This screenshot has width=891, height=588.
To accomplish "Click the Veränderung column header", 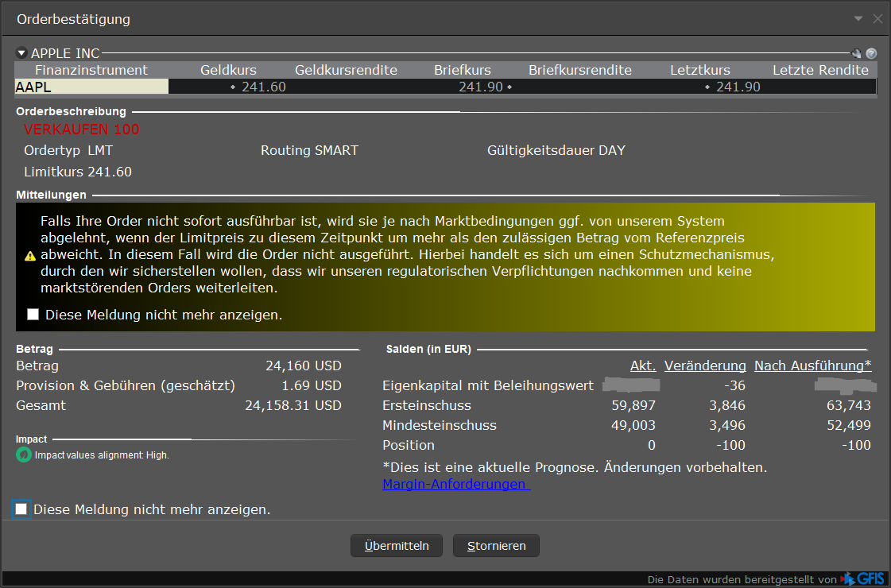I will pyautogui.click(x=705, y=366).
